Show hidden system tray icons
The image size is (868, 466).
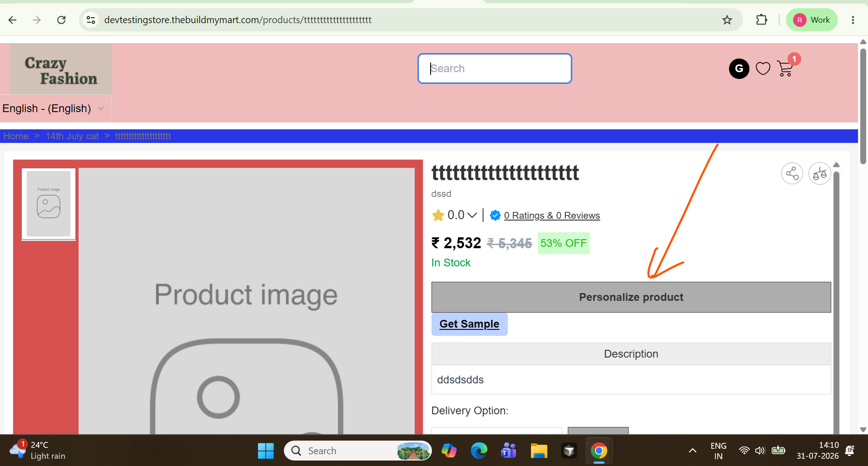(693, 451)
